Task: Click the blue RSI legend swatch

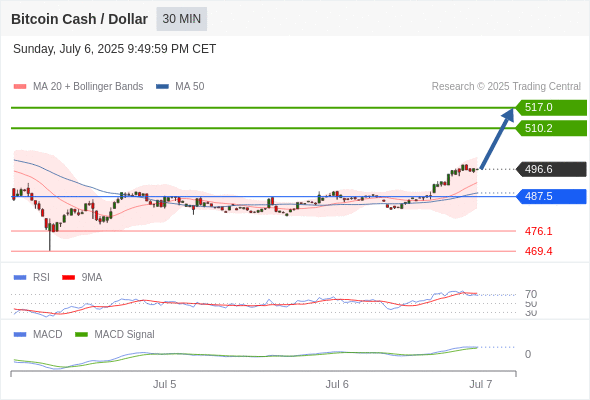Action: [20, 278]
